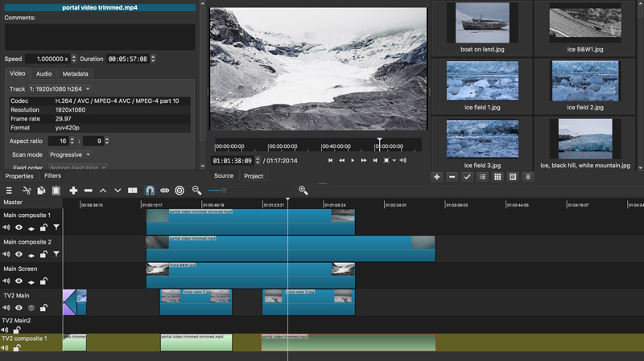644x361 pixels.
Task: Click the Cut scissors icon in timeline toolbar
Action: click(27, 191)
